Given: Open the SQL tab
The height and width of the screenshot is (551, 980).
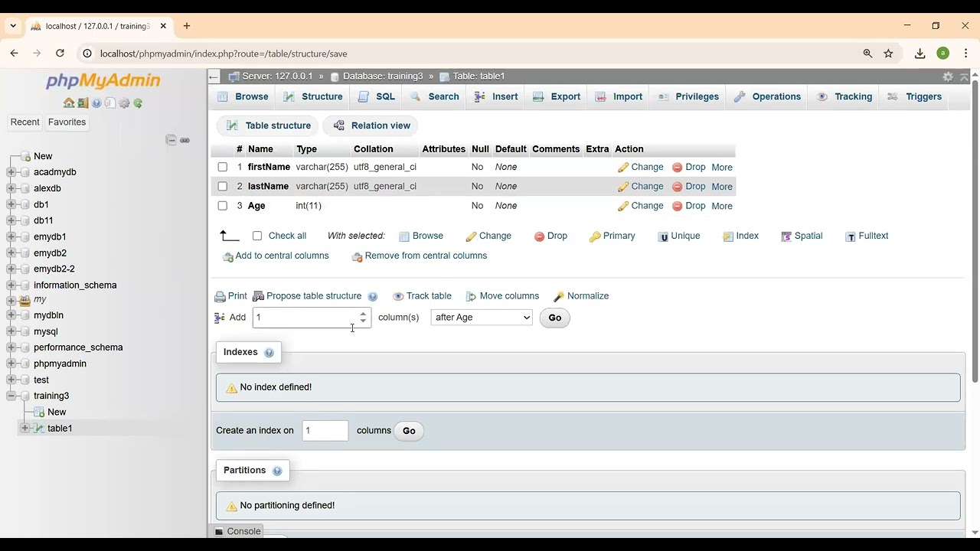Looking at the screenshot, I should [377, 96].
